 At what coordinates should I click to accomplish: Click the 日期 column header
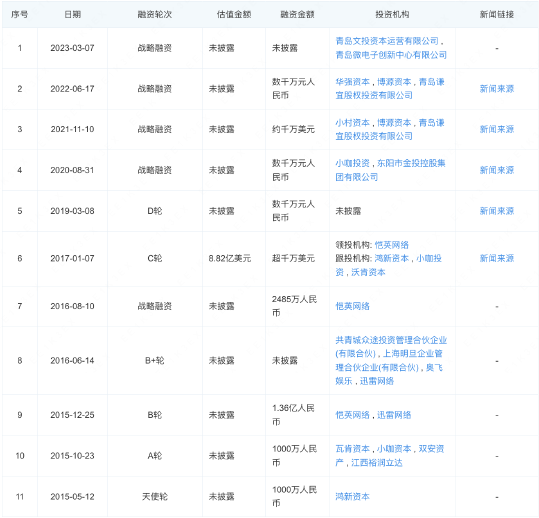73,14
